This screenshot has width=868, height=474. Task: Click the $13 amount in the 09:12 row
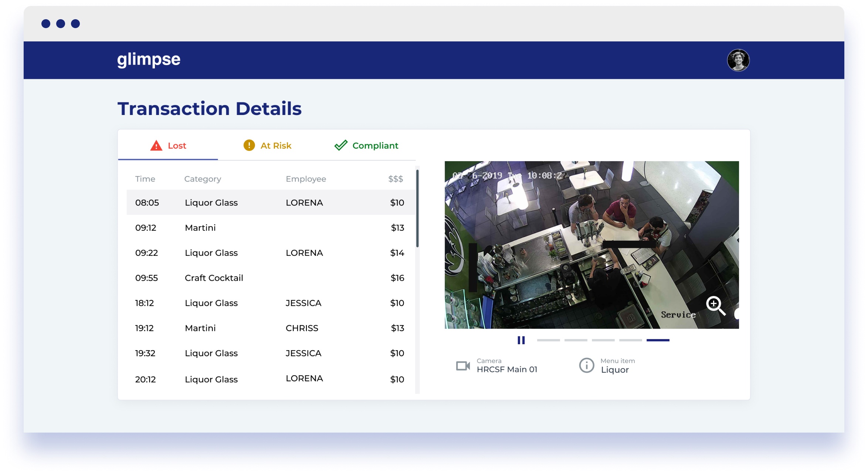(398, 228)
